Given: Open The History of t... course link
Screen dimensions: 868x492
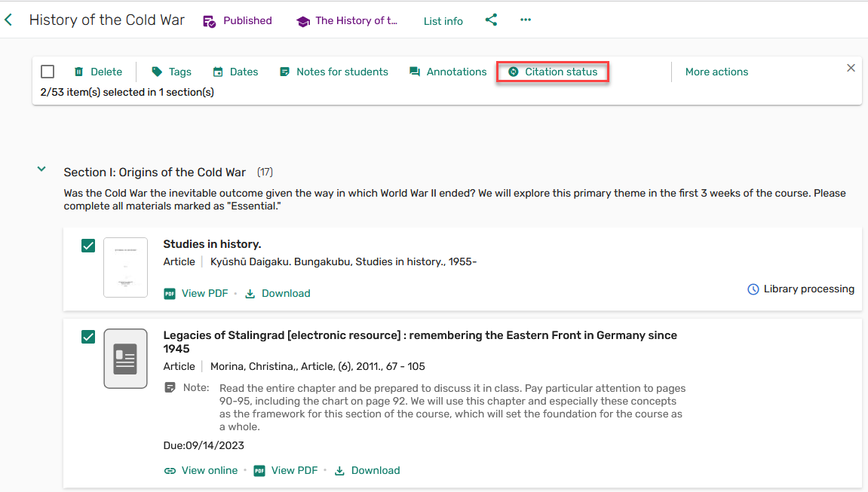Looking at the screenshot, I should 356,21.
